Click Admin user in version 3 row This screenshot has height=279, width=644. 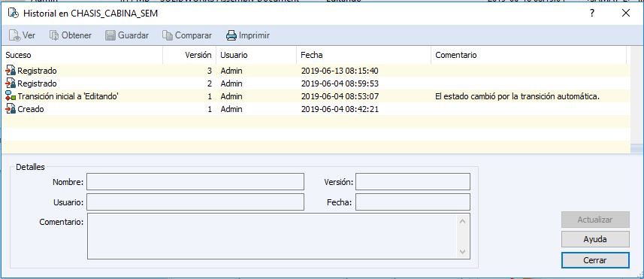click(231, 71)
